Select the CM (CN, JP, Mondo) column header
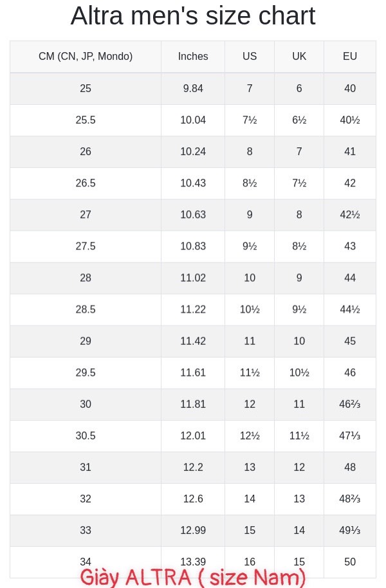The image size is (386, 588). tap(86, 56)
